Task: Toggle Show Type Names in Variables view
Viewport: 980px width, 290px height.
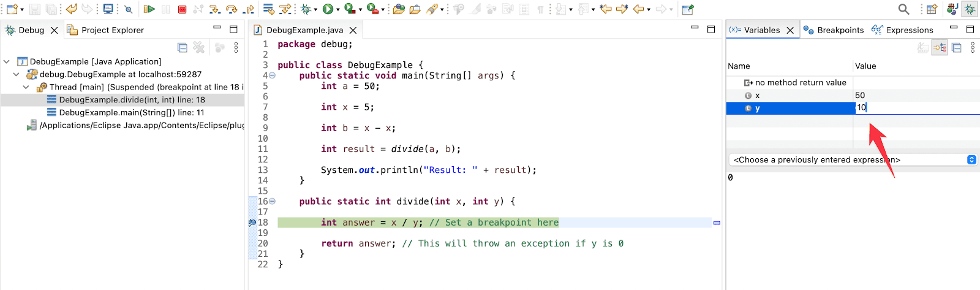Action: [x=923, y=48]
